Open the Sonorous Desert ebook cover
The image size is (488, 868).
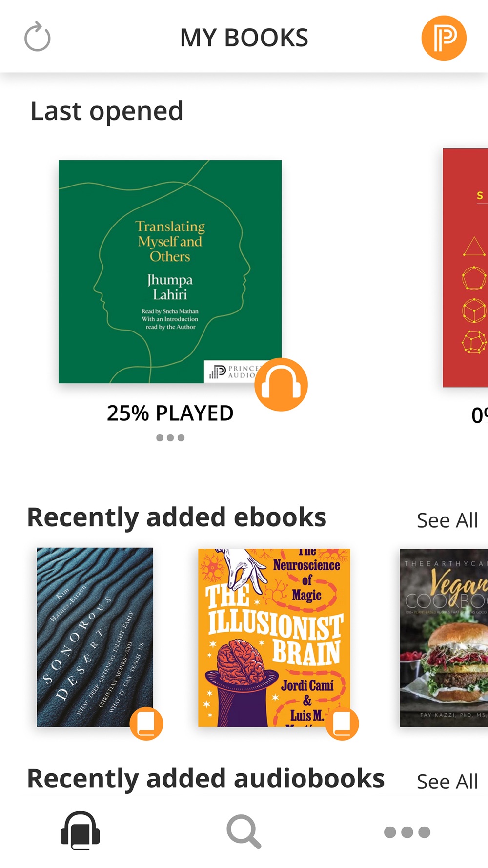coord(95,637)
